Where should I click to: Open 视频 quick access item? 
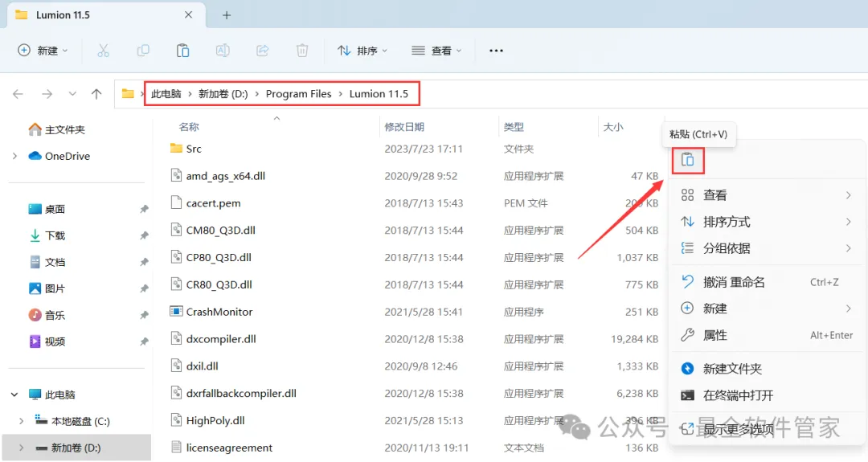point(47,342)
